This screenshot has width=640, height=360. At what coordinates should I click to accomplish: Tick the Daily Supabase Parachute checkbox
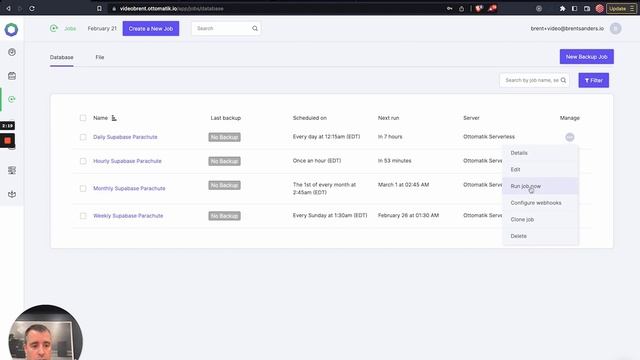click(x=83, y=137)
